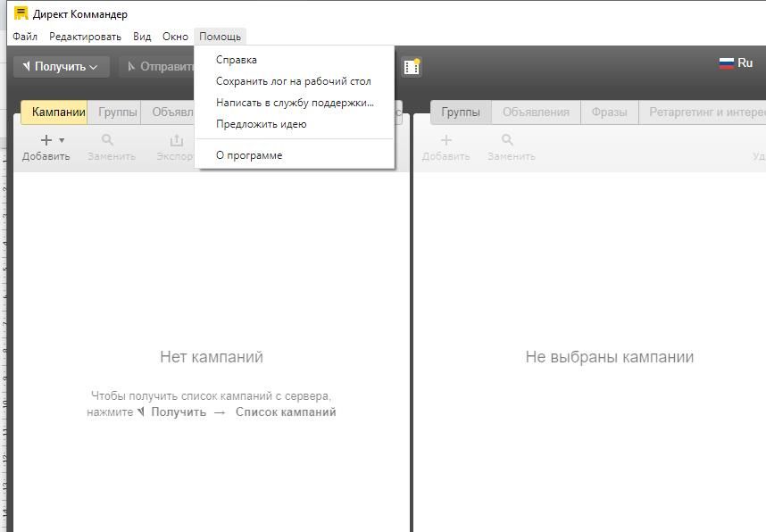Viewport: 766px width, 532px height.
Task: Click the plus Добавить icon in campaigns panel
Action: (46, 141)
